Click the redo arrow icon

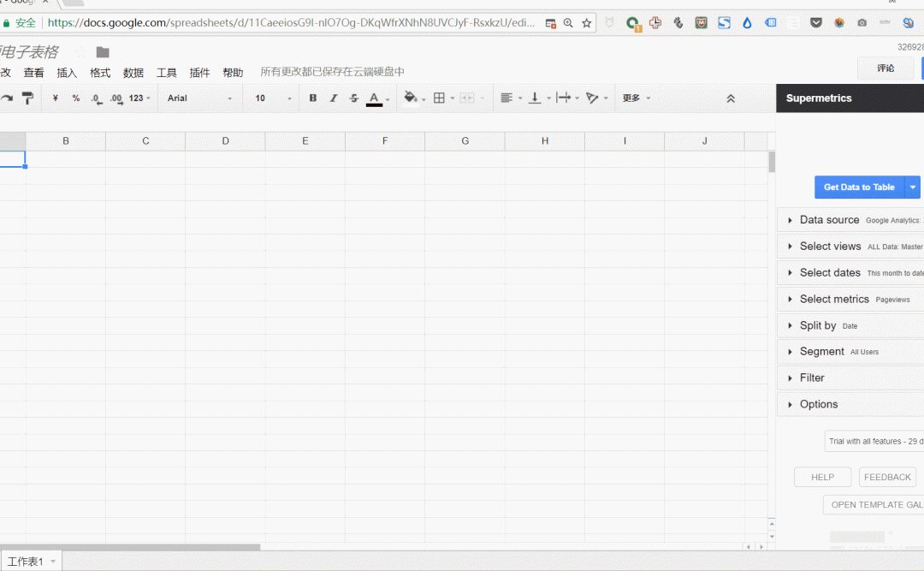tap(7, 98)
